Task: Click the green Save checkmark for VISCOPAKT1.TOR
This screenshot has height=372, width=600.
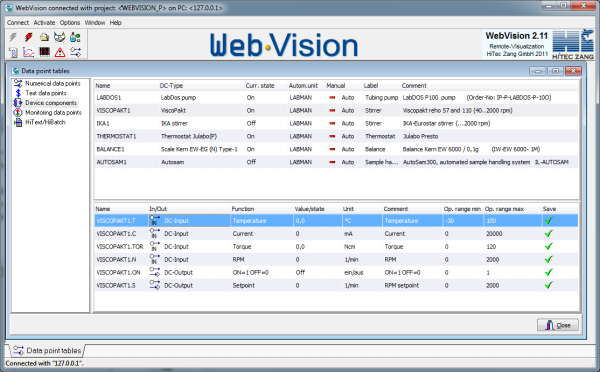Action: coord(549,246)
